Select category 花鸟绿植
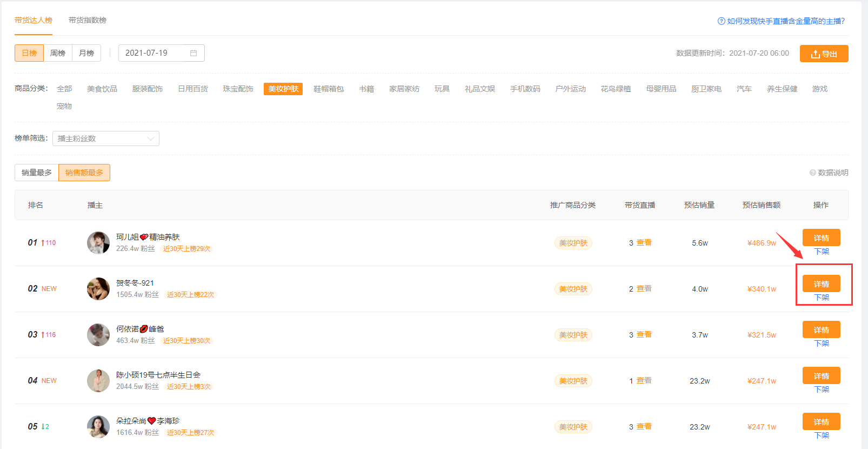The width and height of the screenshot is (868, 449). click(x=616, y=89)
